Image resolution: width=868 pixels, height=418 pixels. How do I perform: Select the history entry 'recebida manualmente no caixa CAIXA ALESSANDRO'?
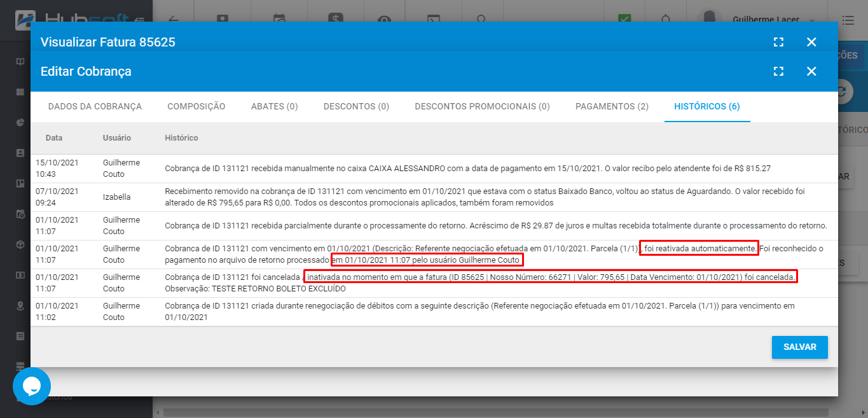467,169
